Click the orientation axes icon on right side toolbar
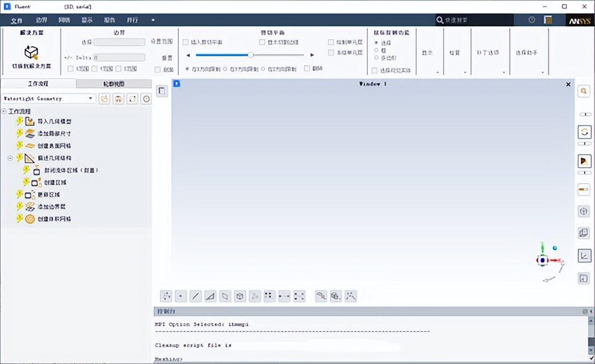Screen dimensions: 595x364 pyautogui.click(x=584, y=257)
